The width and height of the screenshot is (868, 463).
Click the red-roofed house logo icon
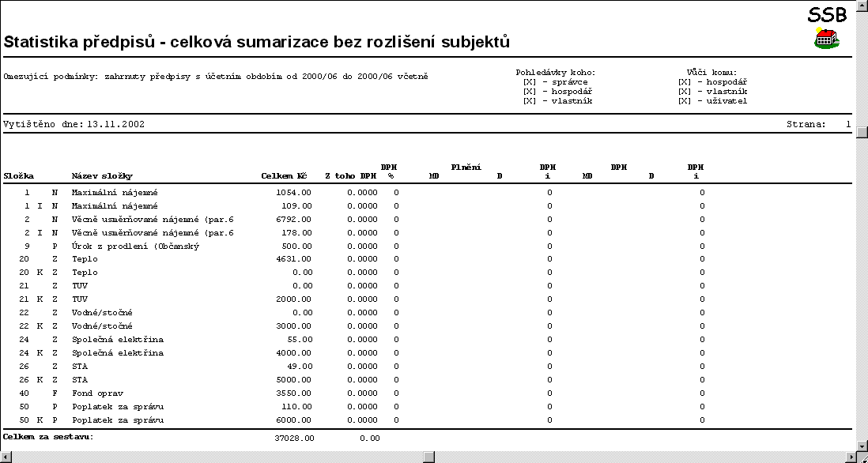826,38
